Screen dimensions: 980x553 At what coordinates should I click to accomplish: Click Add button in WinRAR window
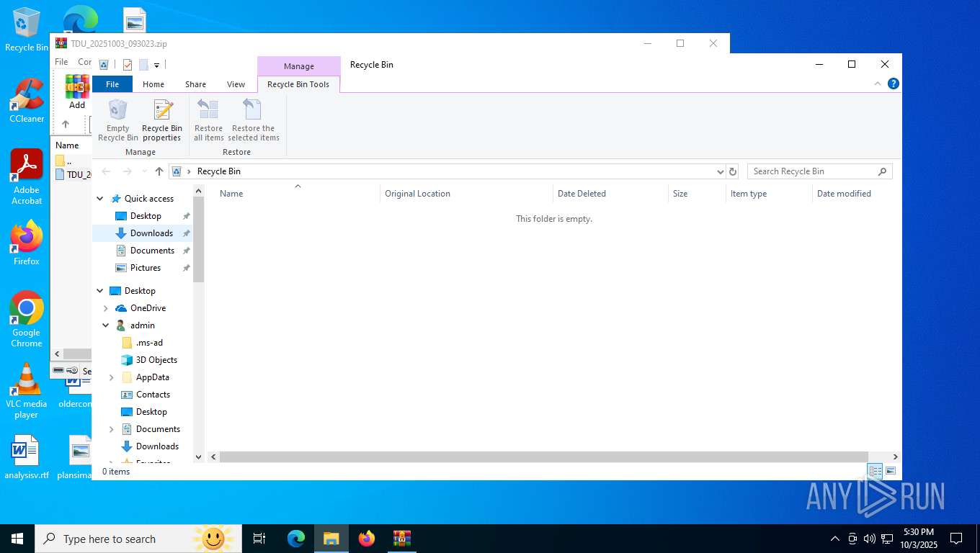[77, 91]
